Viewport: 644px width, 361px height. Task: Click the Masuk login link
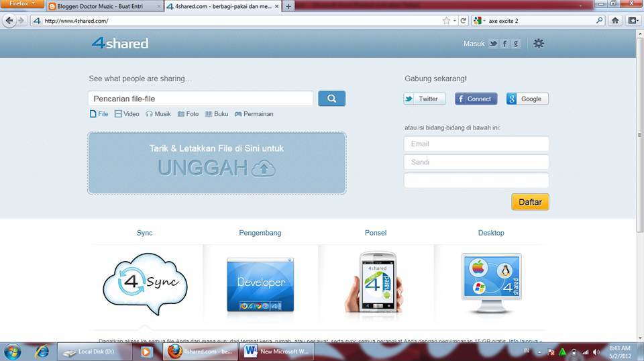[x=474, y=44]
